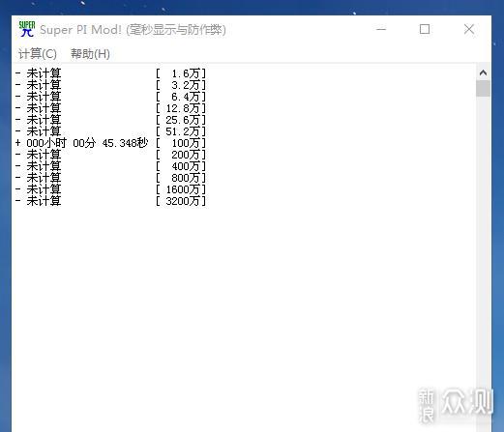Select the 6.4万 result row

pyautogui.click(x=110, y=97)
